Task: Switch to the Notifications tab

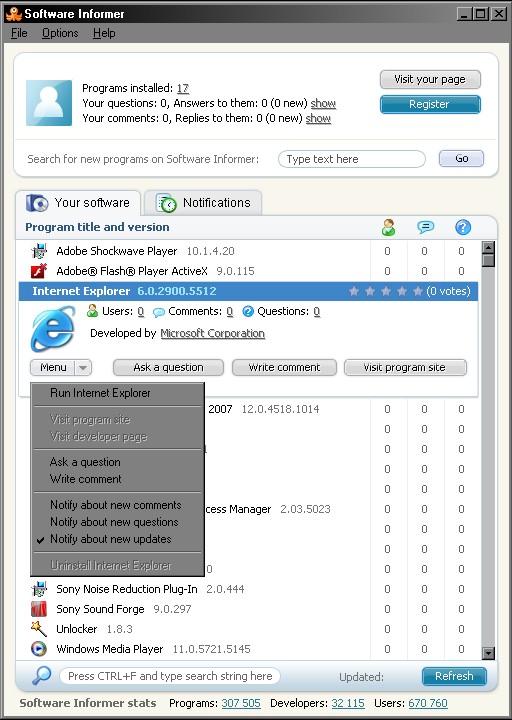Action: pyautogui.click(x=203, y=203)
